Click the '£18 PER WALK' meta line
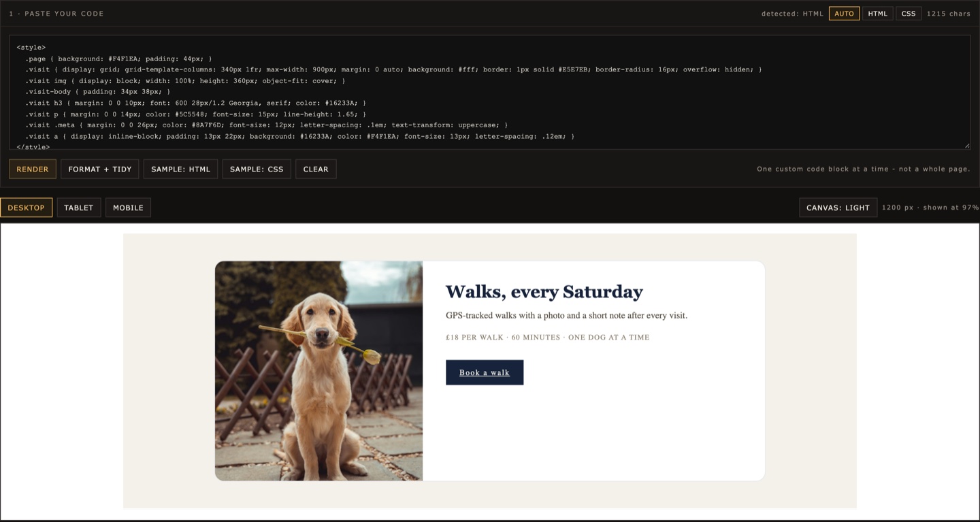 coord(547,338)
